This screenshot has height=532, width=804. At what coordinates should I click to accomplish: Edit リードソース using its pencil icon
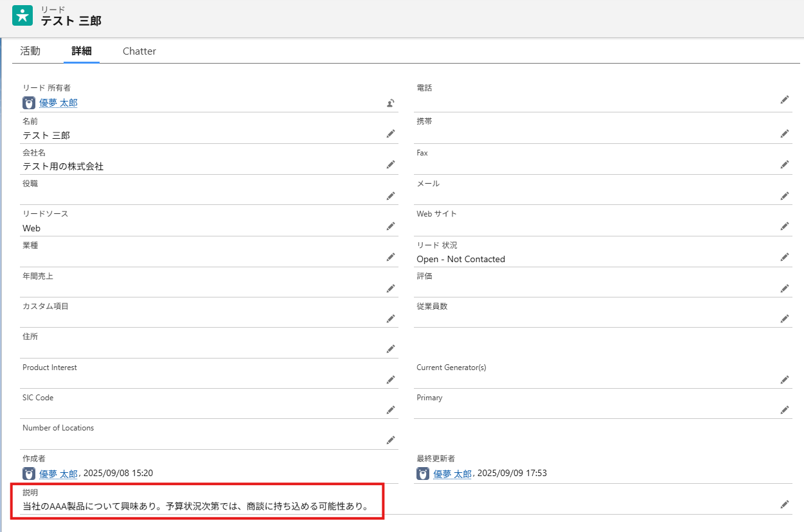click(x=390, y=226)
